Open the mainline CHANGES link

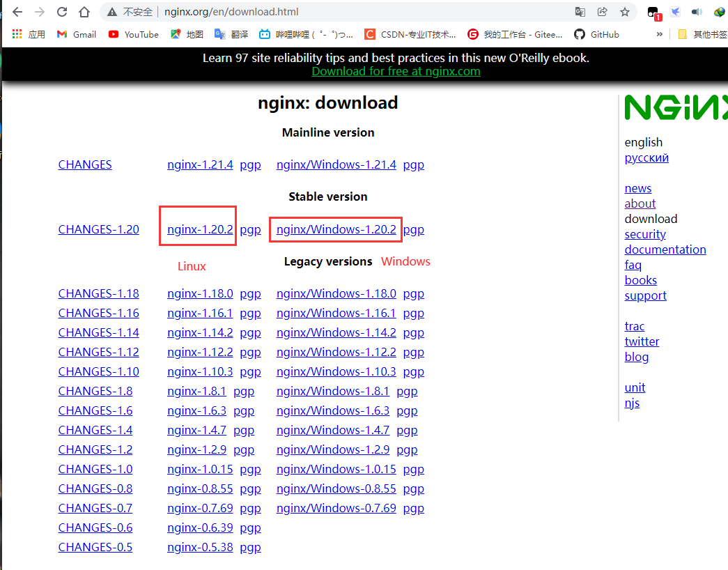(85, 165)
